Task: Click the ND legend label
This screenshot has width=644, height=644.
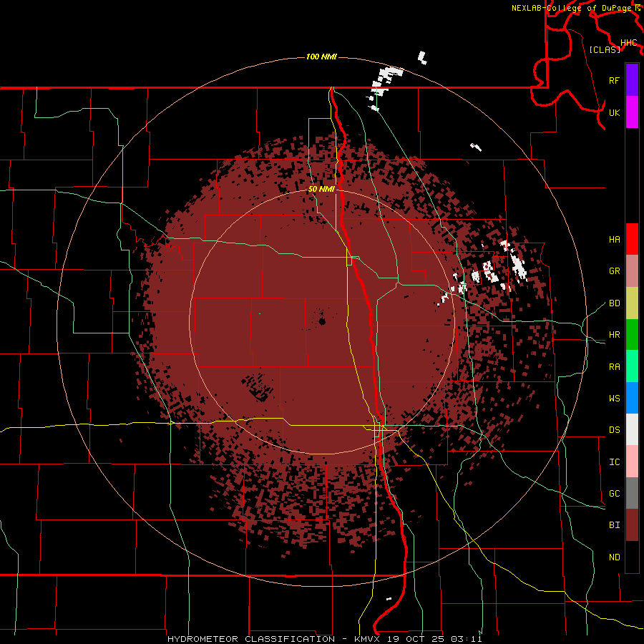Action: coord(614,557)
